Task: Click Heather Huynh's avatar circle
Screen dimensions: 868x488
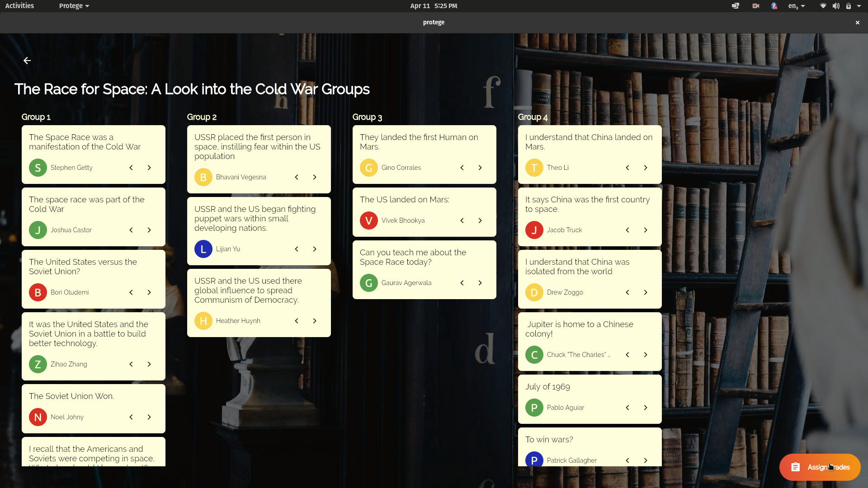Action: tap(203, 321)
